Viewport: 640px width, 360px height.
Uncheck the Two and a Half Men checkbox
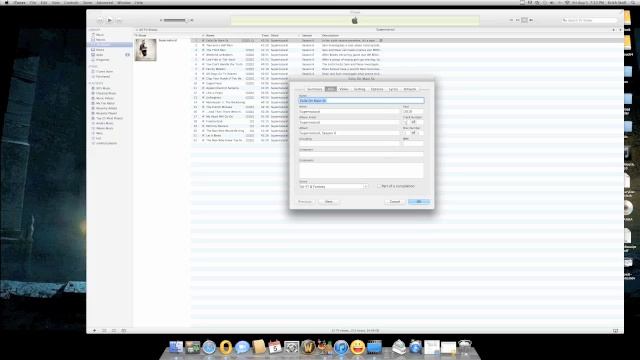click(x=203, y=45)
